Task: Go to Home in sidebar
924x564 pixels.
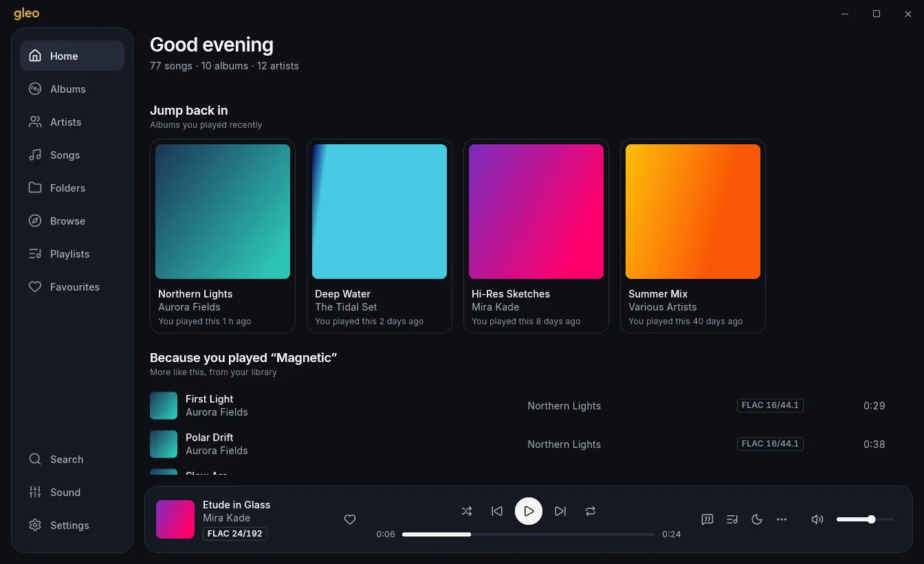Action: pos(72,56)
